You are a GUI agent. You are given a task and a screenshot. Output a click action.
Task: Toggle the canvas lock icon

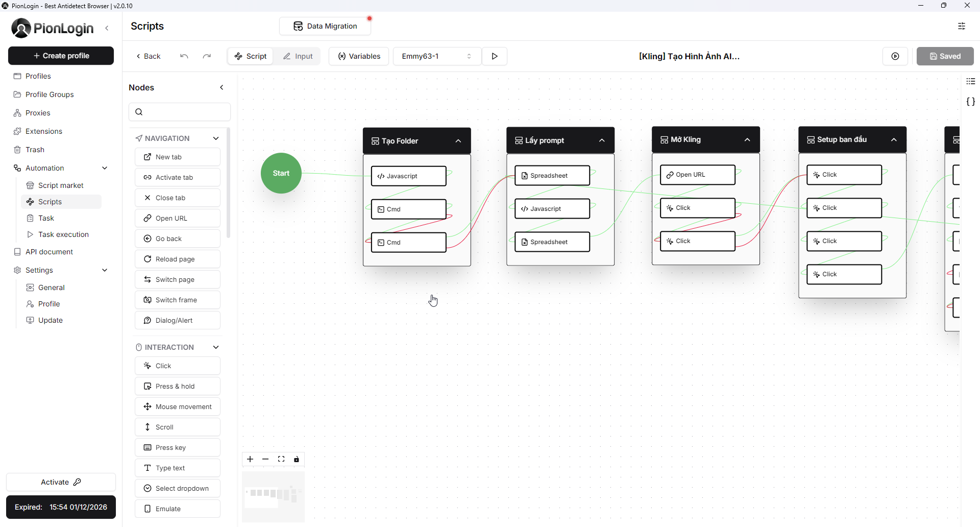(x=297, y=459)
